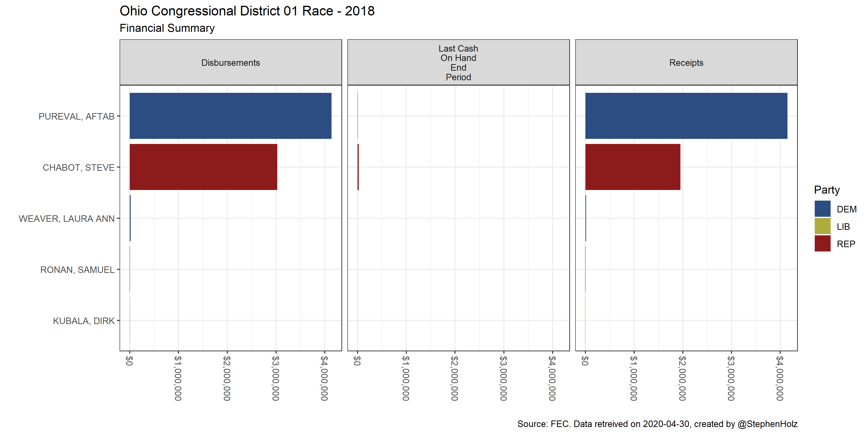Click the Financial Summary subtitle

pos(167,28)
